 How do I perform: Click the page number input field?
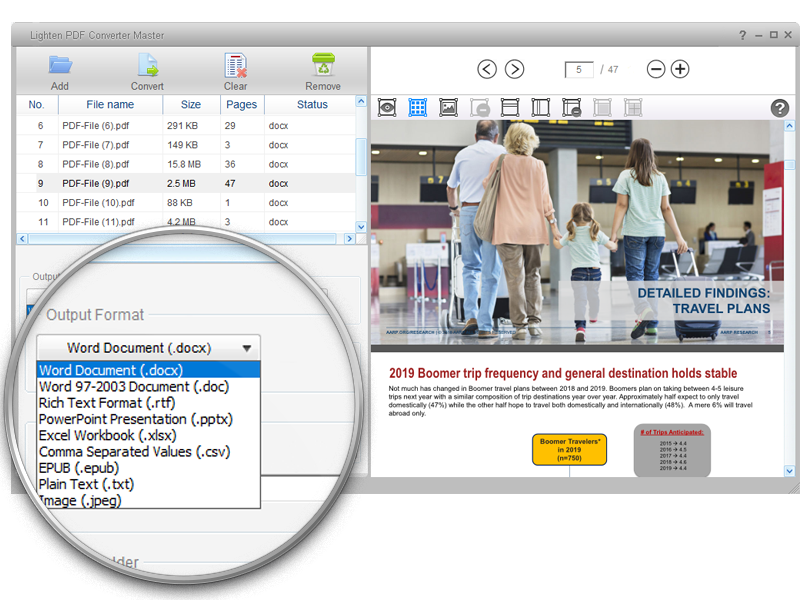click(x=579, y=69)
